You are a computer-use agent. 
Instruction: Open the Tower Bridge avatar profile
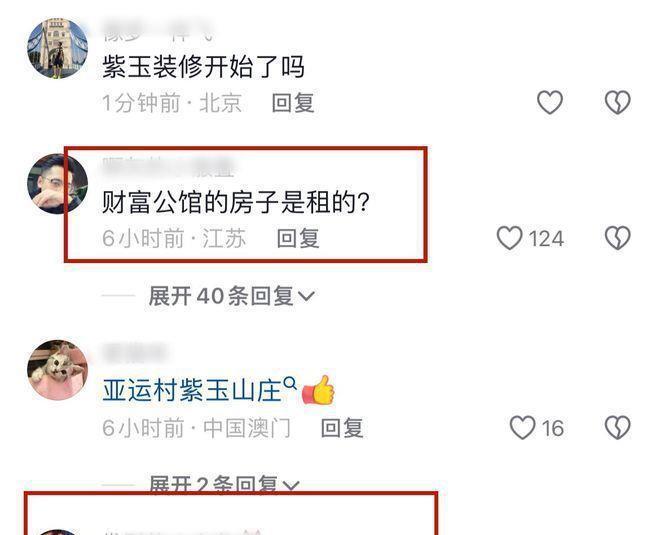point(57,48)
